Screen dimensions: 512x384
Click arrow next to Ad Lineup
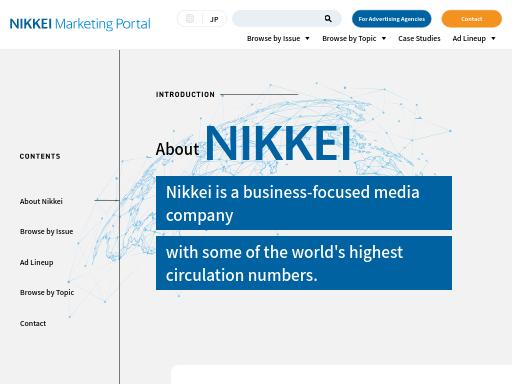493,39
